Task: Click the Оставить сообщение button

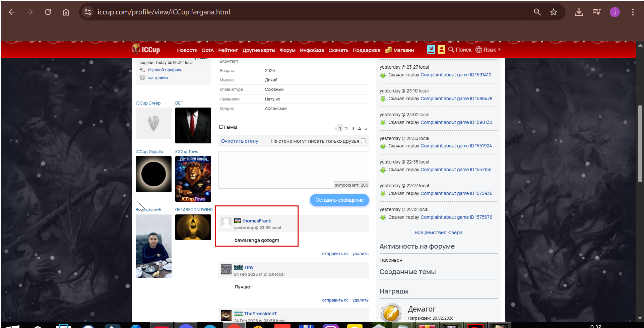Action: coord(339,200)
